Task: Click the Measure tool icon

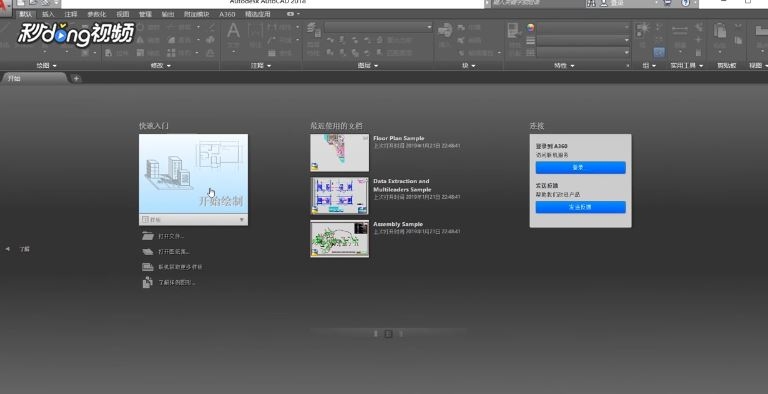Action: point(679,30)
